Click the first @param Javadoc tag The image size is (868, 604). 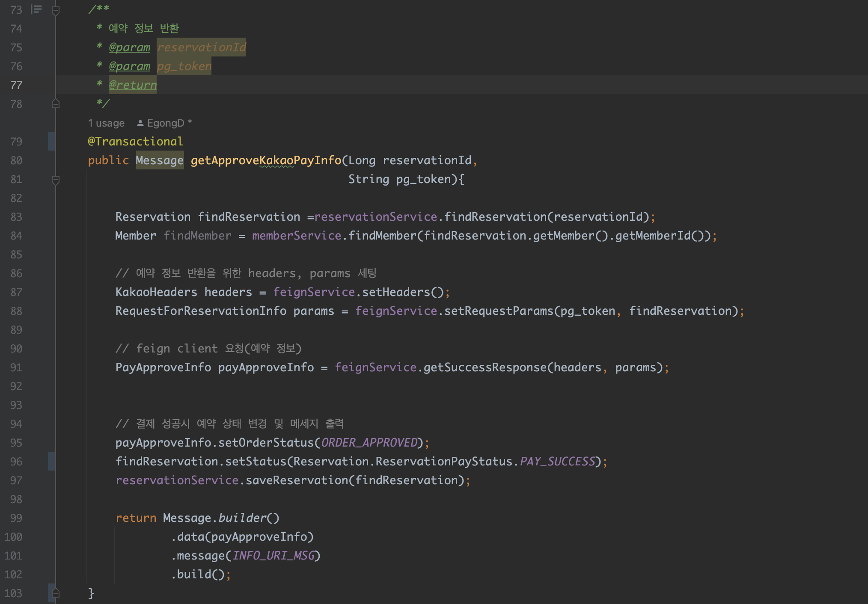tap(129, 47)
